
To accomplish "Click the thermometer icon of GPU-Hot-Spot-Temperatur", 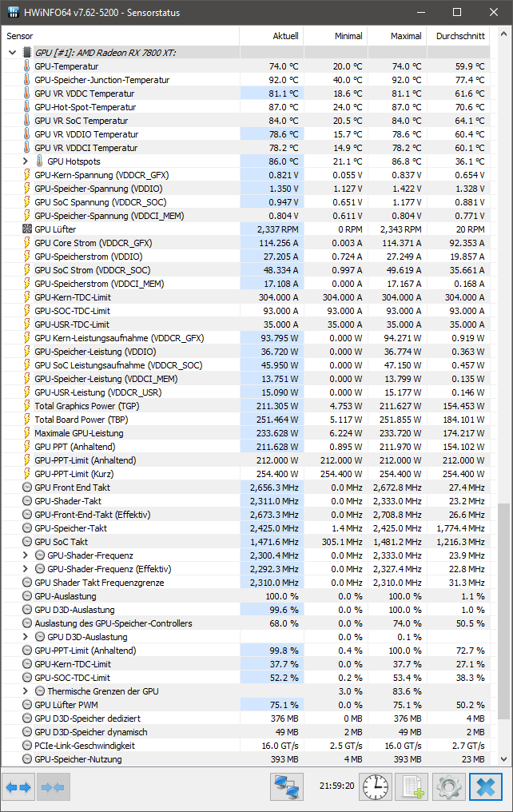I will pyautogui.click(x=27, y=107).
